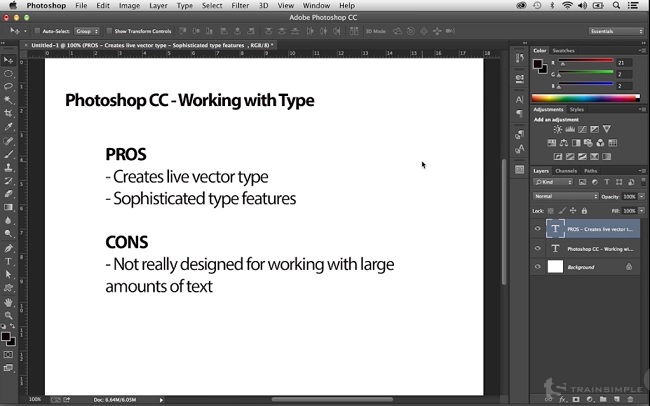Click Brightness/Contrast adjustment icon
Screen dimensions: 650x406
click(558, 129)
